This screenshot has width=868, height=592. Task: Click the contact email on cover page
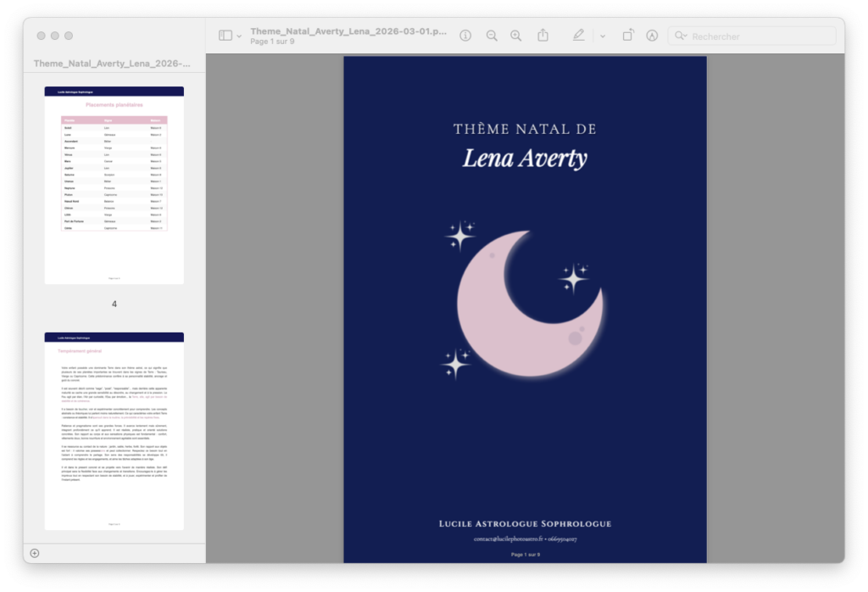point(508,539)
